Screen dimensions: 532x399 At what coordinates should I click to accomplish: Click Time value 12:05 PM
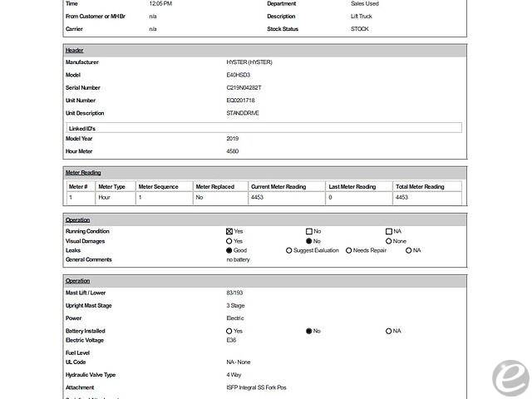pyautogui.click(x=160, y=3)
